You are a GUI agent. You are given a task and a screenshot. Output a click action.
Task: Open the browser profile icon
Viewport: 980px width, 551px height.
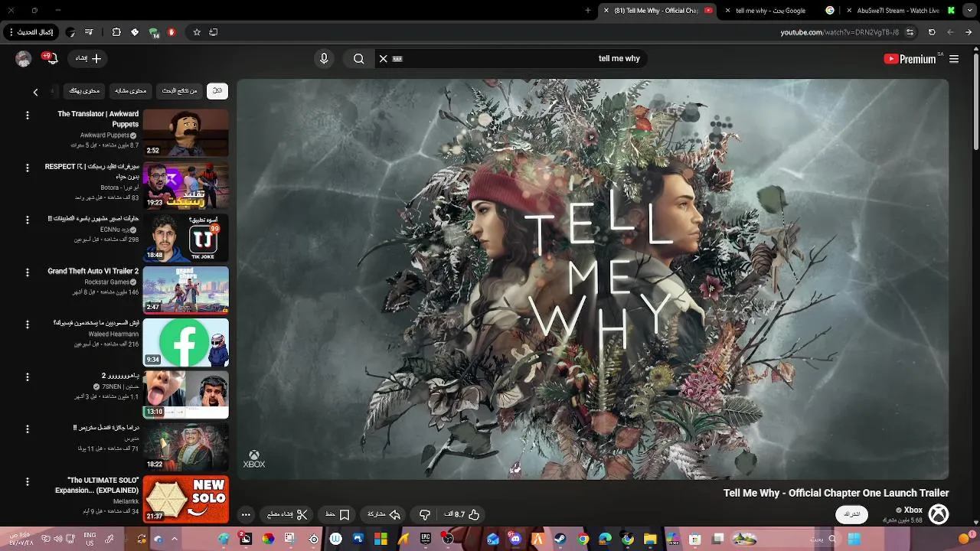(70, 32)
